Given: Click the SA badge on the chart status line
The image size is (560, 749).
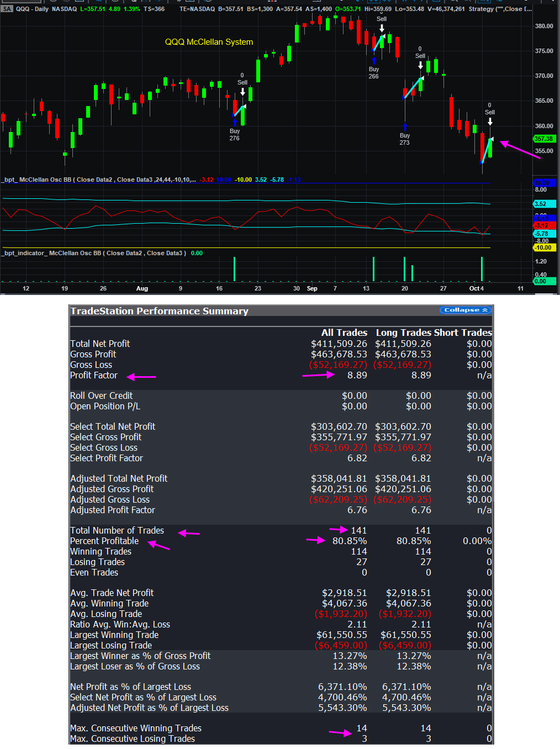Looking at the screenshot, I should coord(7,9).
